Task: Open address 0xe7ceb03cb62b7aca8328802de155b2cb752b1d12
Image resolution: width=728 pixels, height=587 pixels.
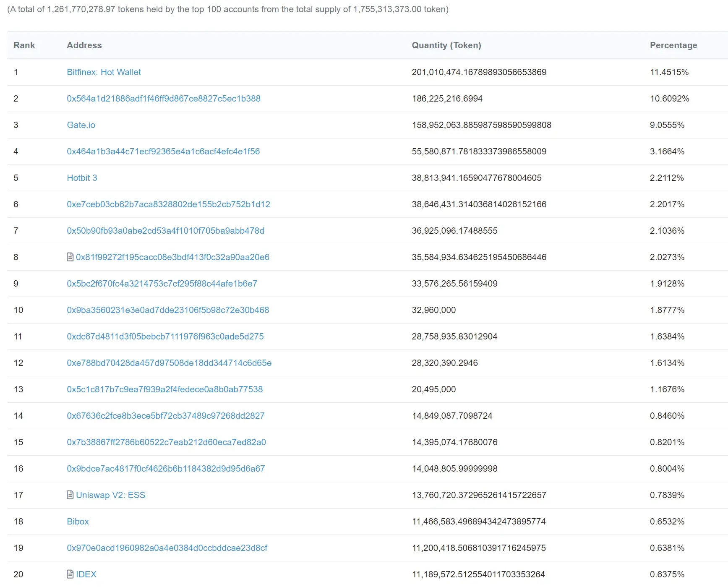Action: (168, 204)
